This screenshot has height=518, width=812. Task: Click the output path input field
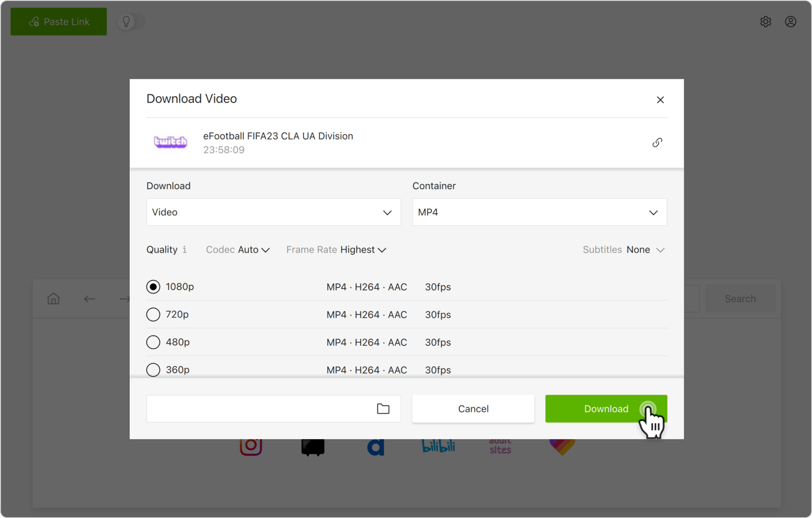260,409
